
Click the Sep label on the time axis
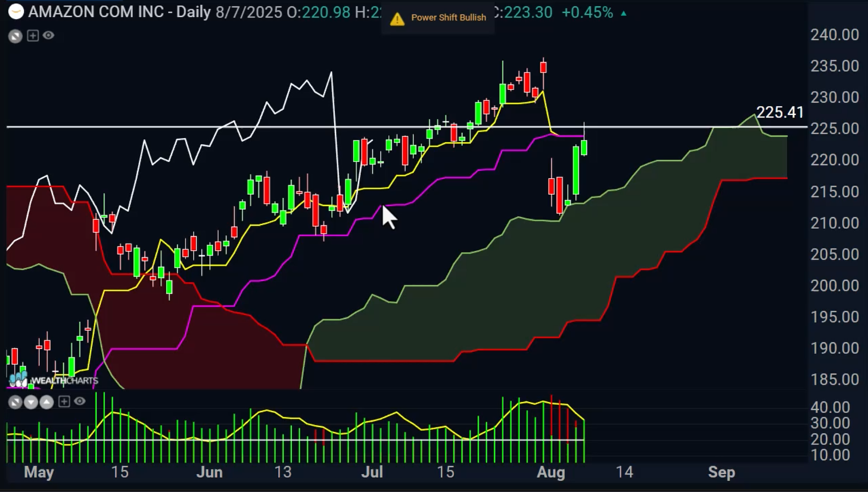click(x=721, y=473)
